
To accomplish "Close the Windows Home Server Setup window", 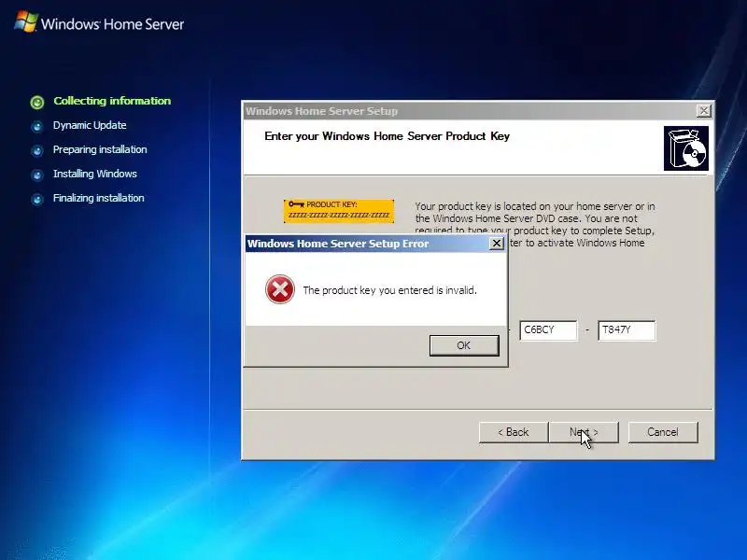I will (704, 111).
